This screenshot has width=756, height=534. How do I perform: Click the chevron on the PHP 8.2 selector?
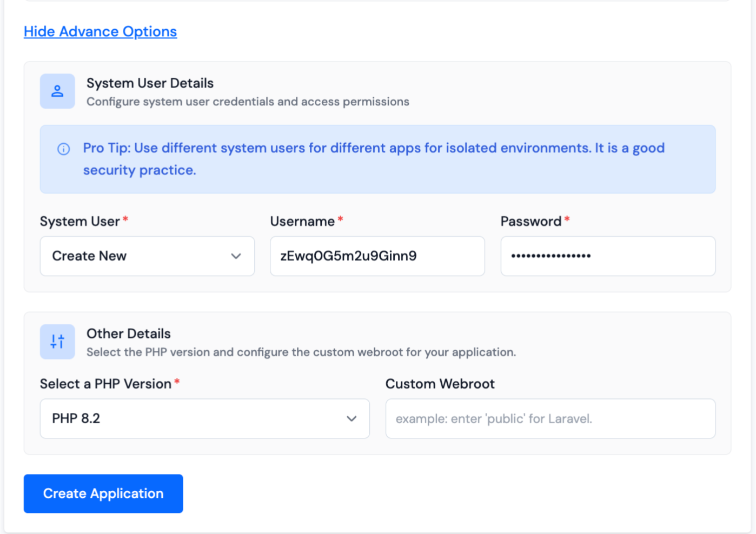pyautogui.click(x=352, y=418)
